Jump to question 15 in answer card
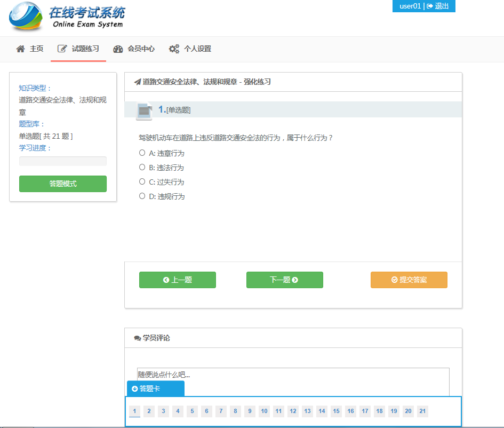This screenshot has width=504, height=428. tap(336, 411)
